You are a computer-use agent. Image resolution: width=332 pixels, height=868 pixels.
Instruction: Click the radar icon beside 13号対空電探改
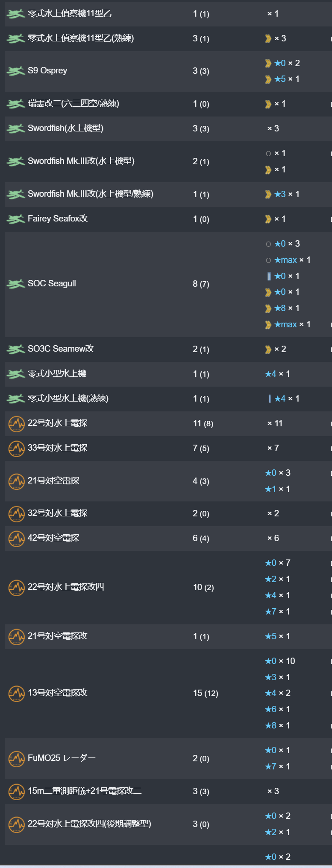pyautogui.click(x=16, y=693)
